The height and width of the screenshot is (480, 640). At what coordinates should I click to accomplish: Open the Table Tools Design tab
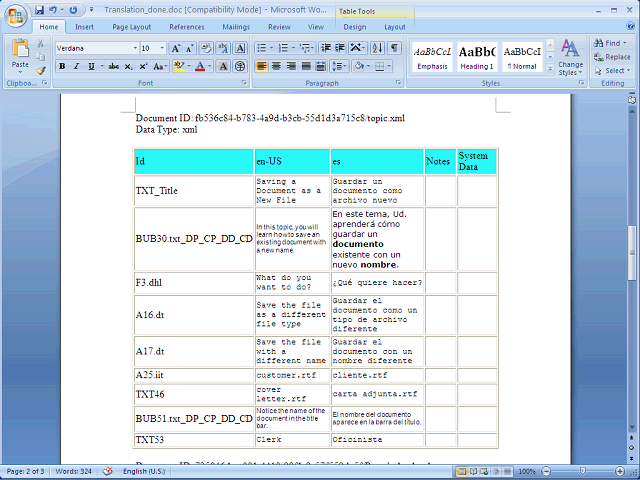(354, 27)
